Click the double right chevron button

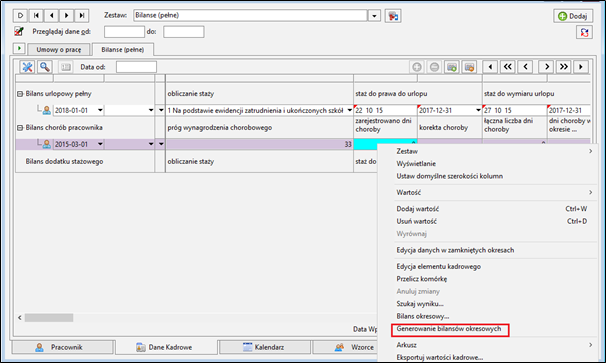coord(564,67)
